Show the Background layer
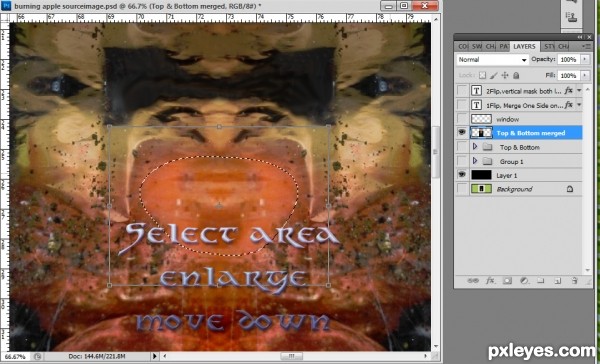Screen dimensions: 600x364 click(x=462, y=189)
